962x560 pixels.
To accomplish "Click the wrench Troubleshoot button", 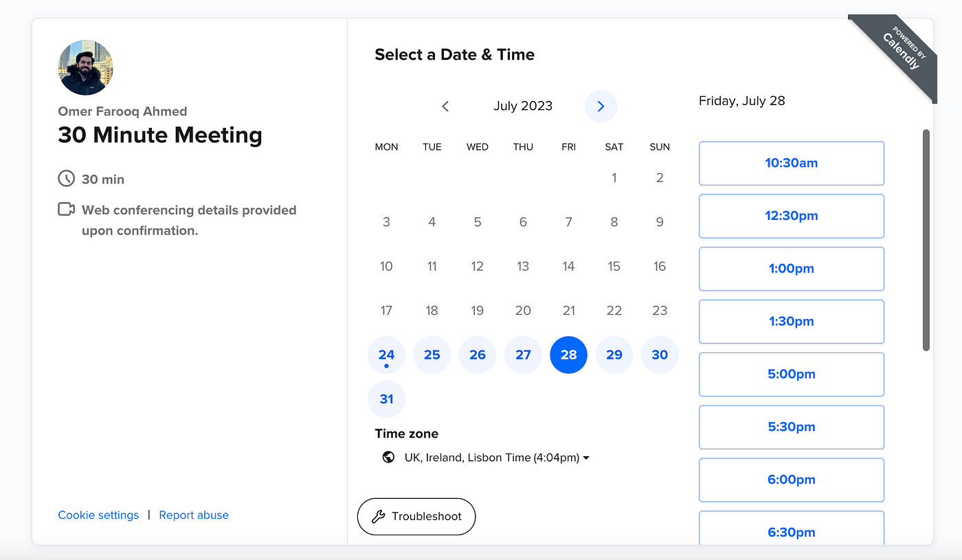I will point(416,517).
